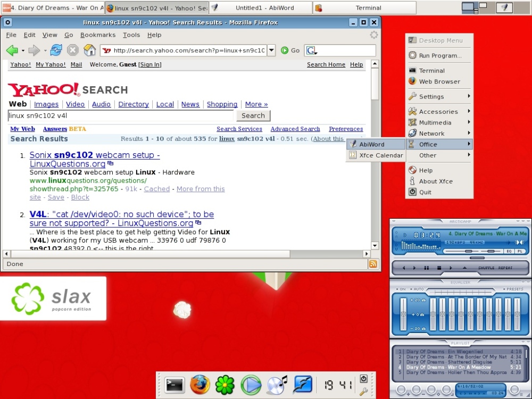Switch to Untitled1 - AbiWord taskbar item
The width and height of the screenshot is (532, 399).
point(260,8)
